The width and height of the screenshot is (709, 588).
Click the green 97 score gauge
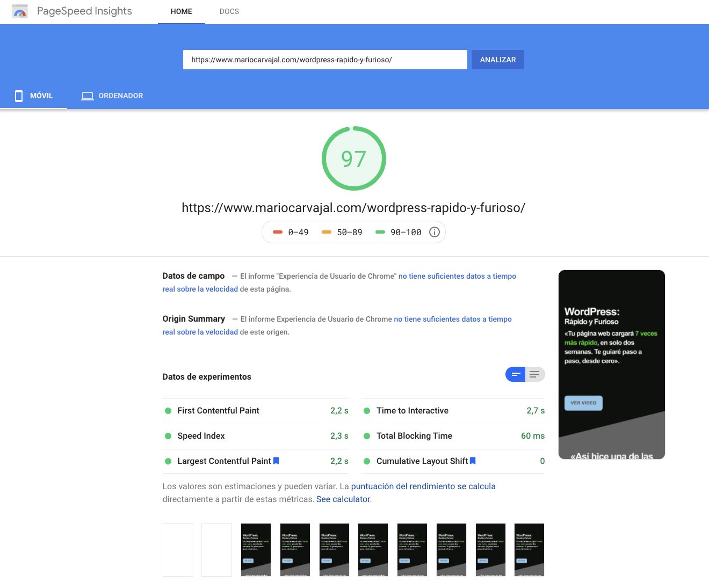353,158
